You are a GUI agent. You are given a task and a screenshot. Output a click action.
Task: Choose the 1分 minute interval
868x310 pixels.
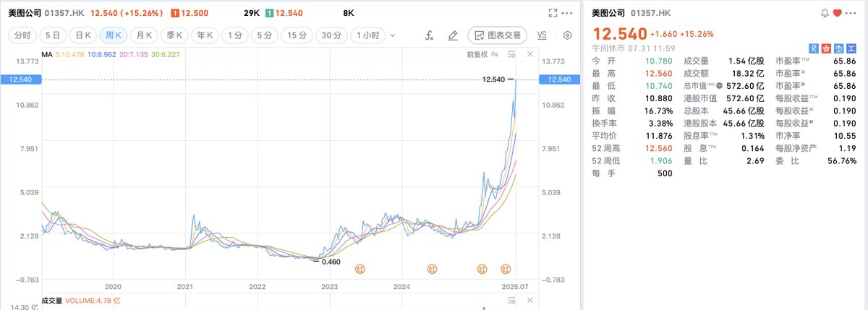pyautogui.click(x=235, y=35)
